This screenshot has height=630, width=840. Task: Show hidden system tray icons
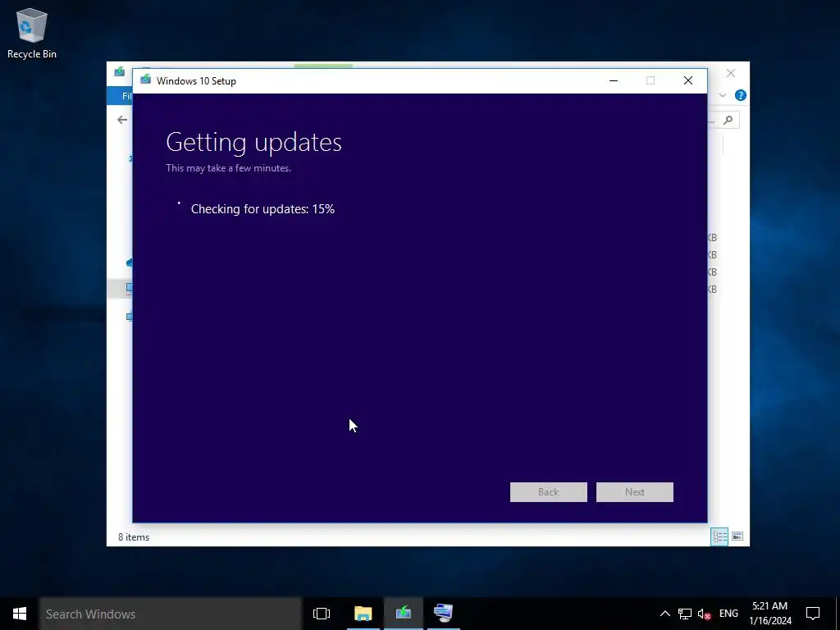pyautogui.click(x=664, y=614)
